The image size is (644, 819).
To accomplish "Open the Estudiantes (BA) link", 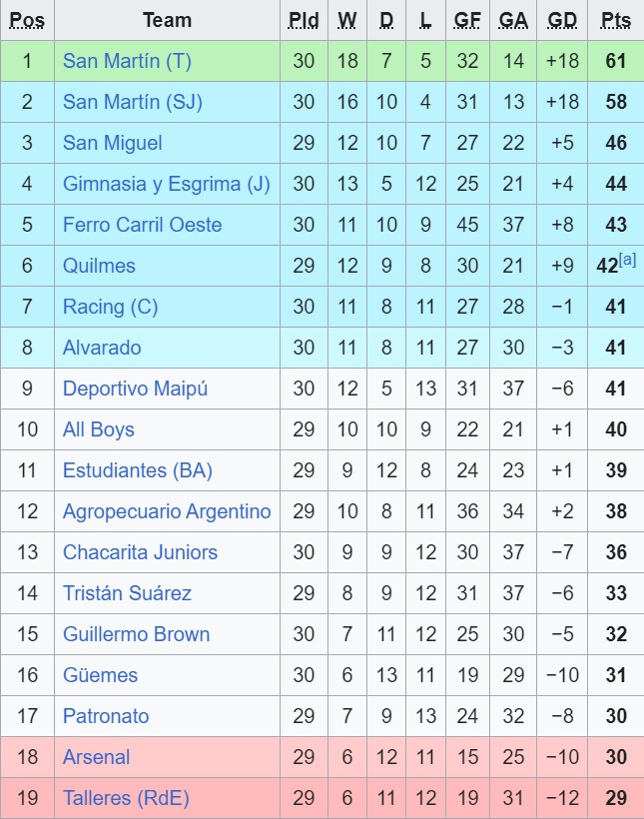I will (137, 470).
